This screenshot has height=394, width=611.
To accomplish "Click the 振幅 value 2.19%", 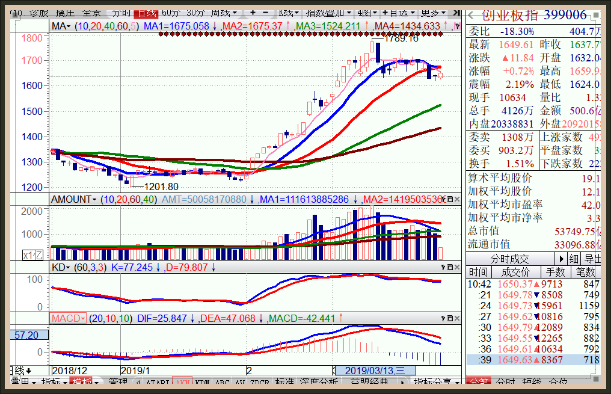I will [x=520, y=85].
